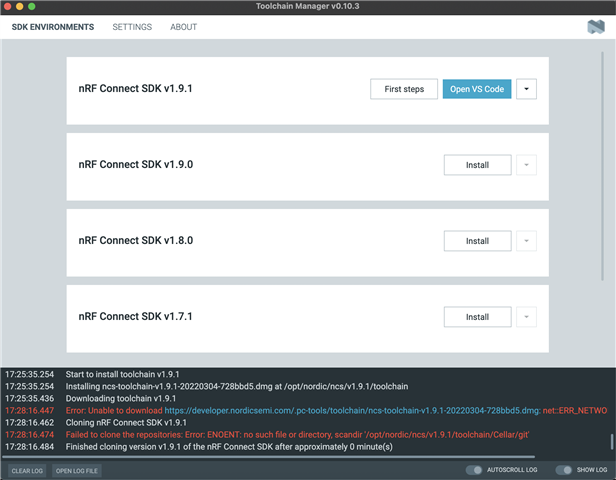
Task: Toggle the Show Log switch
Action: (563, 470)
